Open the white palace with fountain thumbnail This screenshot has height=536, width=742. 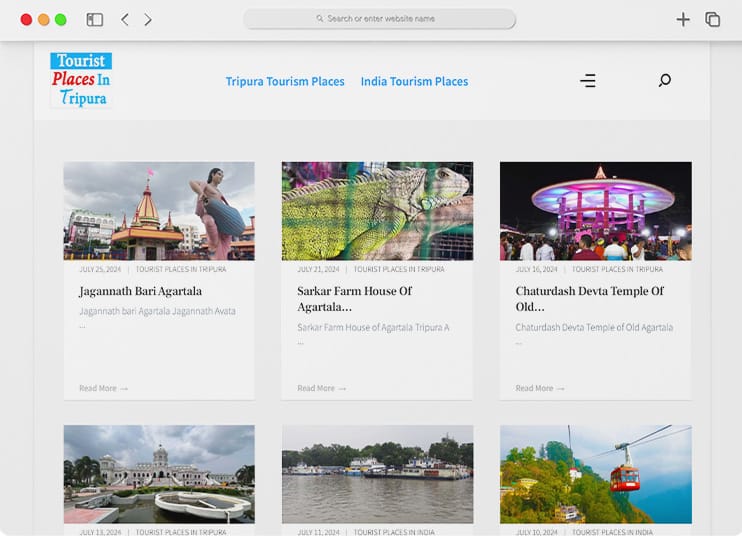click(159, 474)
